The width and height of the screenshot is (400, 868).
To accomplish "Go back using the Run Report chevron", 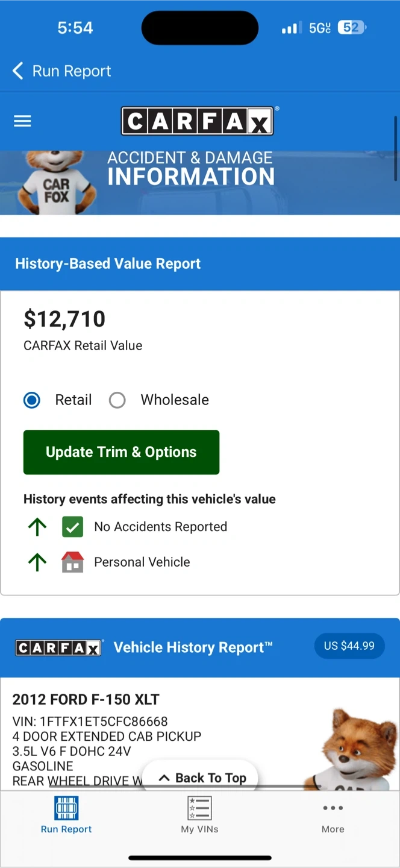I will (x=18, y=71).
